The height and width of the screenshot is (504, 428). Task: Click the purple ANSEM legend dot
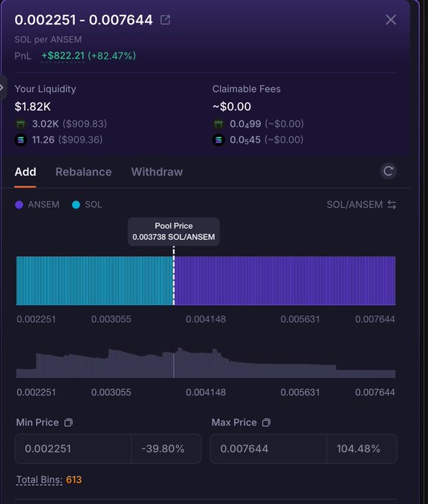(x=19, y=205)
